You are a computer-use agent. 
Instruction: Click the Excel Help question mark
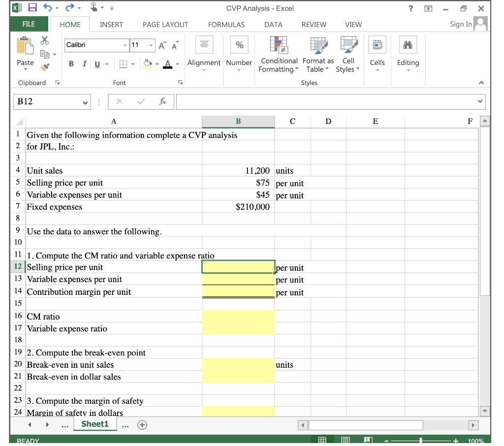(x=410, y=8)
